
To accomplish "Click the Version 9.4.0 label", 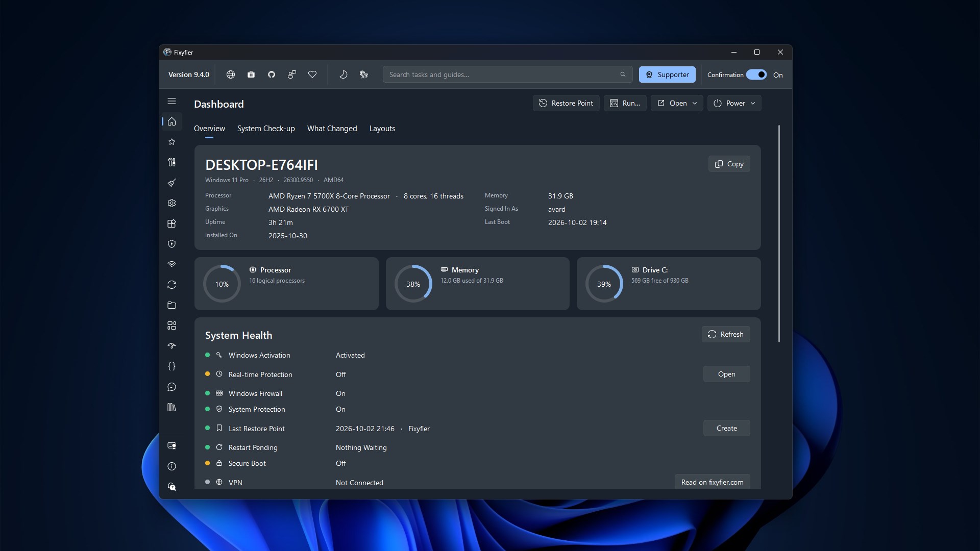I will click(x=189, y=74).
